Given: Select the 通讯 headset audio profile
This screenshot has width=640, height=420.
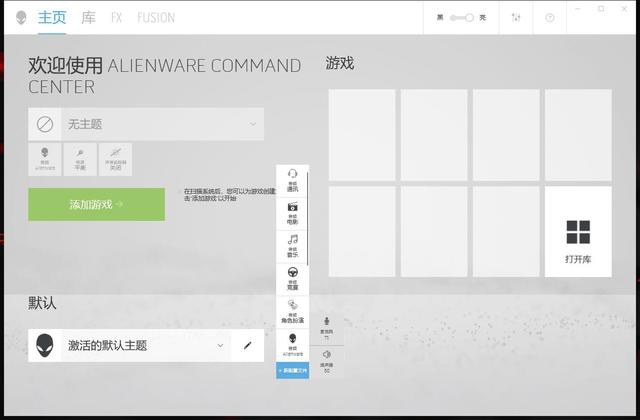Looking at the screenshot, I should pos(292,181).
